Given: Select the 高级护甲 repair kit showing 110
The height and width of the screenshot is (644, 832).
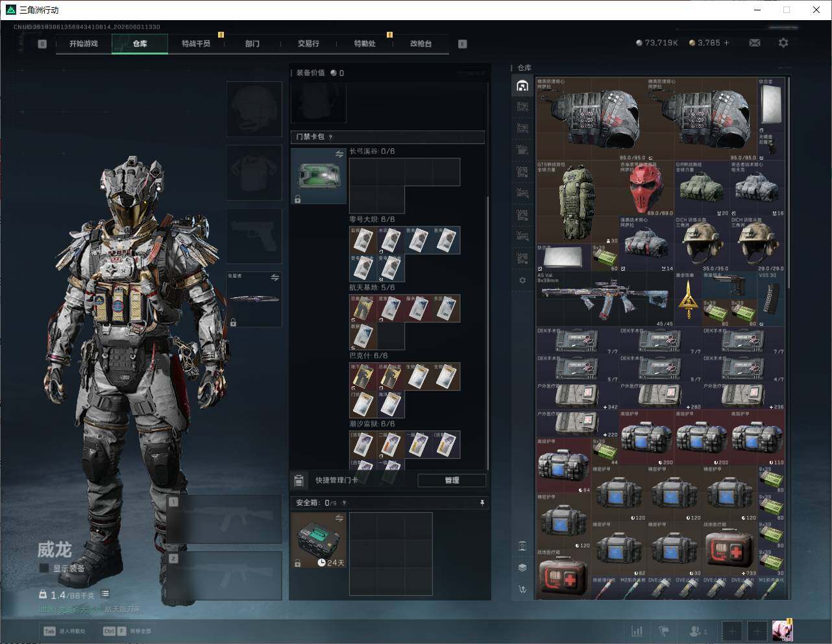Looking at the screenshot, I should [757, 438].
